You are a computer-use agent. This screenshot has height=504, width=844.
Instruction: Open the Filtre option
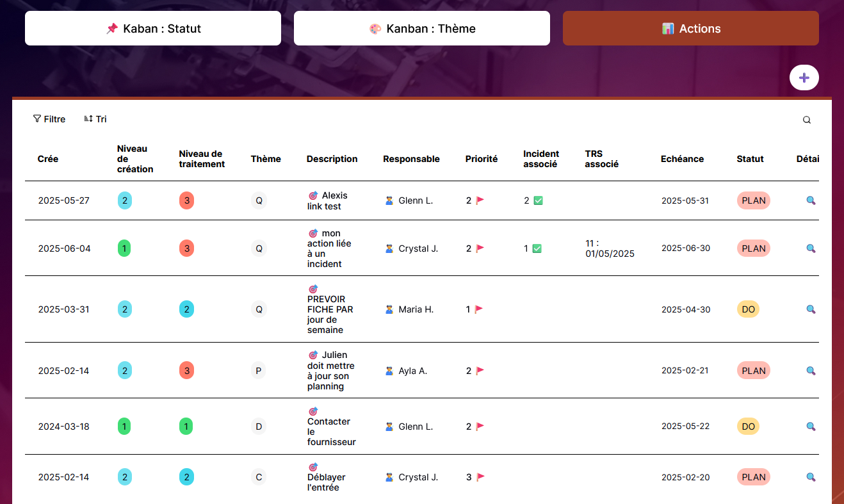pyautogui.click(x=49, y=119)
